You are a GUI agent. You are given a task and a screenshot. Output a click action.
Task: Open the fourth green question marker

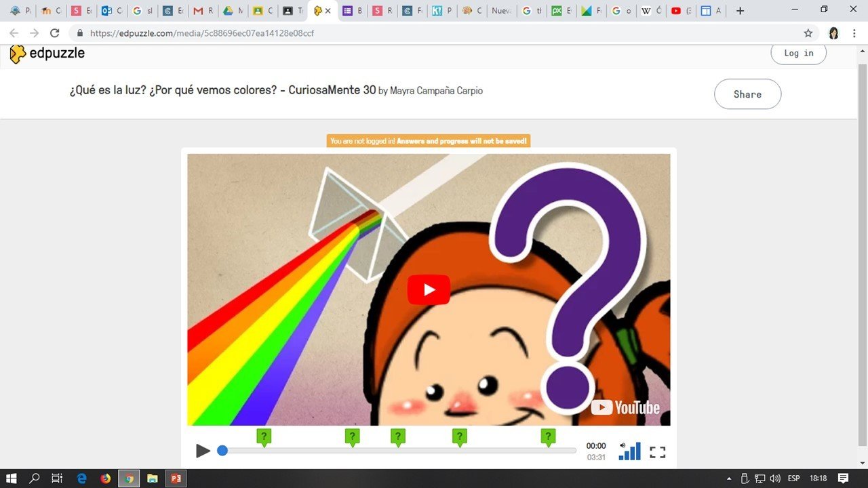[460, 438]
